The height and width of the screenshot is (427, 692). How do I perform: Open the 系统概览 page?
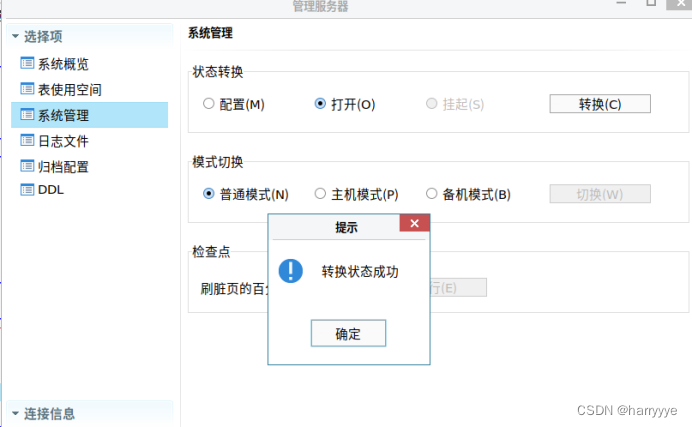coord(89,64)
